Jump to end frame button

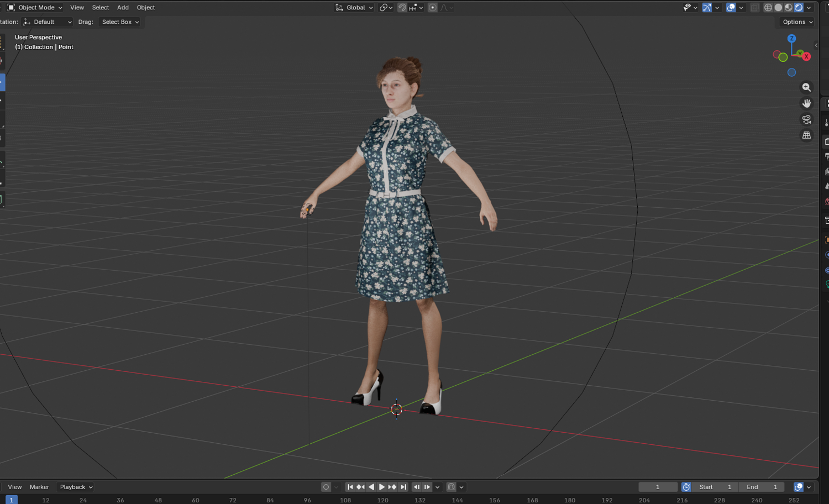(403, 487)
